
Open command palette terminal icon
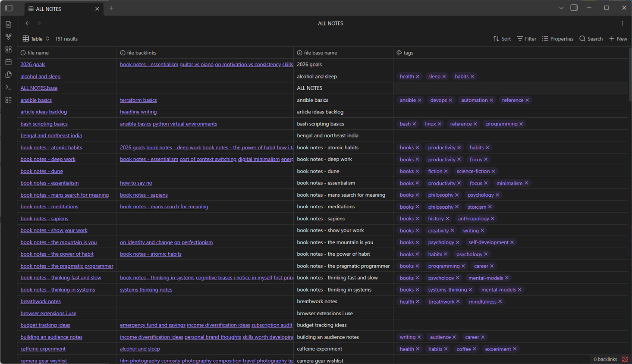pos(8,87)
